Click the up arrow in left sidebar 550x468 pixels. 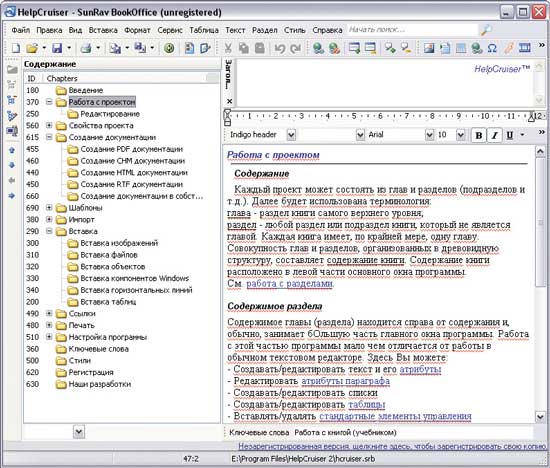(12, 150)
